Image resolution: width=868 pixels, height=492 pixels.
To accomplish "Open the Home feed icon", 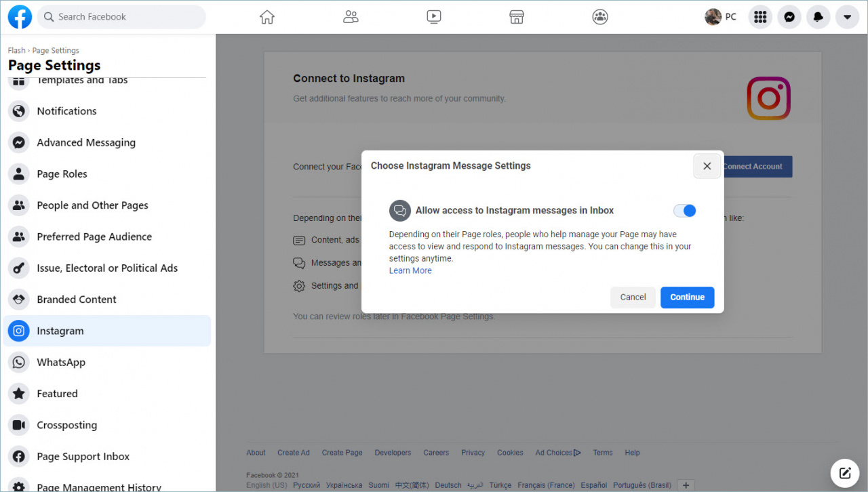I will 267,17.
